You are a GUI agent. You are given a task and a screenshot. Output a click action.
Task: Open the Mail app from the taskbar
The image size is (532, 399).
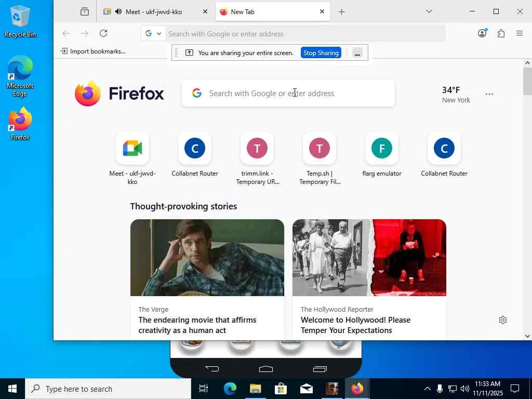(x=307, y=389)
